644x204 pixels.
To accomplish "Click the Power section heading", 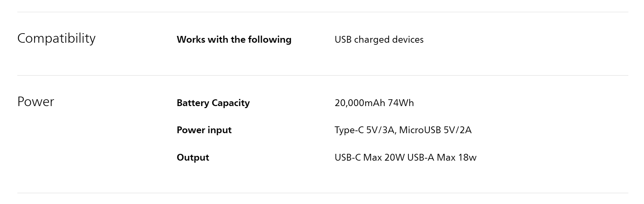I will pyautogui.click(x=36, y=102).
